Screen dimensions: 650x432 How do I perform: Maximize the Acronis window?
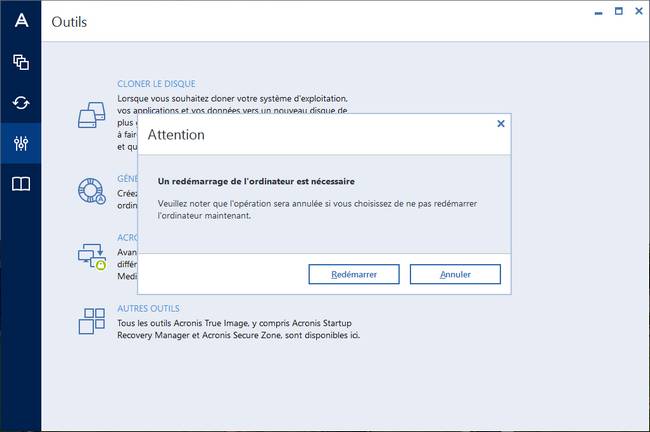click(x=618, y=11)
